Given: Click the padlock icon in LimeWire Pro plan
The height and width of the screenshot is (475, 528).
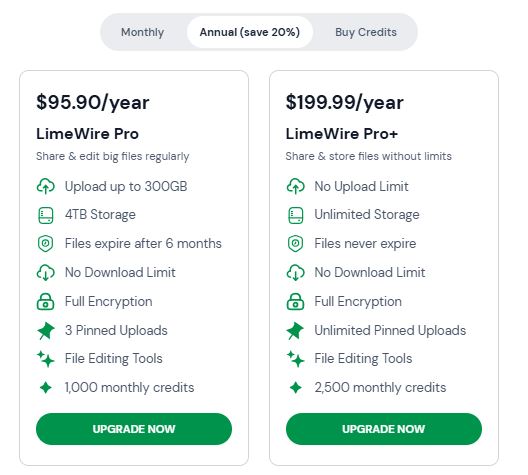Looking at the screenshot, I should click(x=45, y=301).
